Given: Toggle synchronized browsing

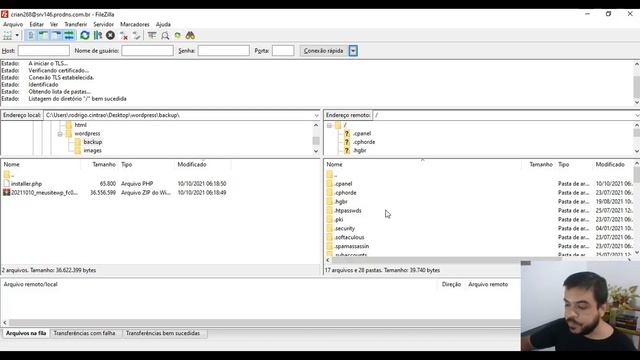Looking at the screenshot, I should tap(178, 36).
